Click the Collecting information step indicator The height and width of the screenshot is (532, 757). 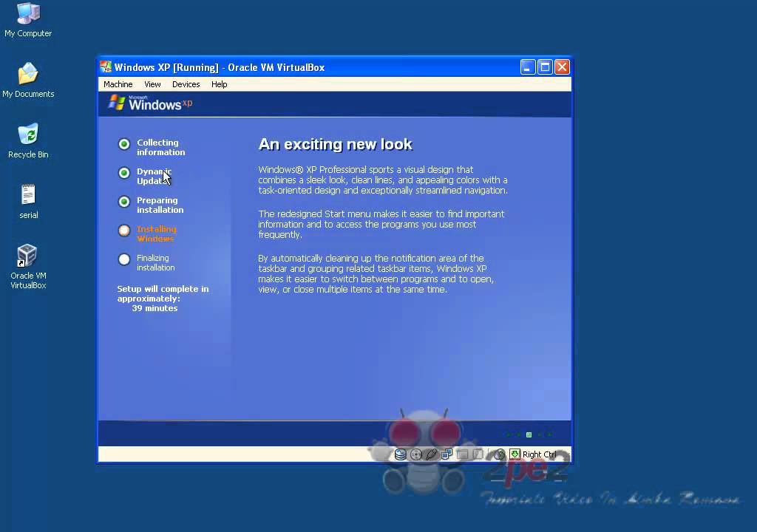coord(124,144)
